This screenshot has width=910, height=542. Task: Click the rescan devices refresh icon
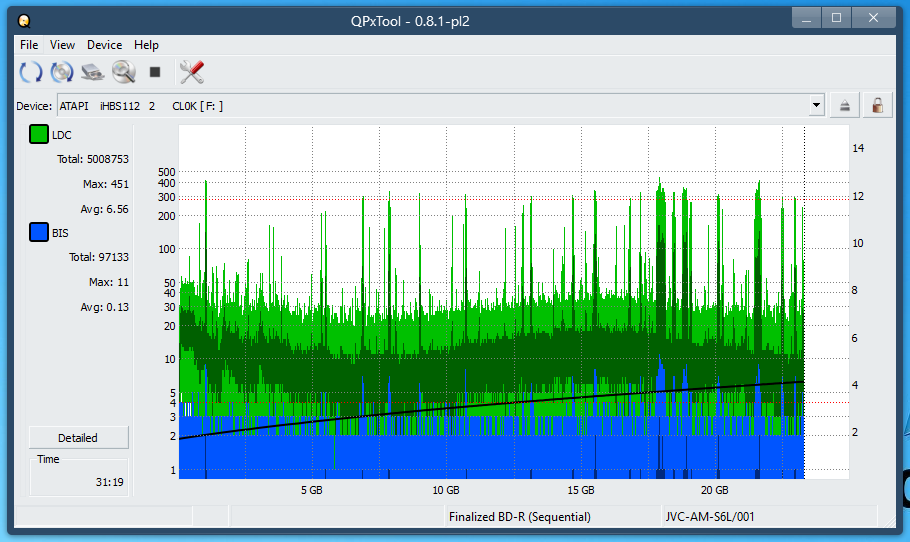click(31, 72)
